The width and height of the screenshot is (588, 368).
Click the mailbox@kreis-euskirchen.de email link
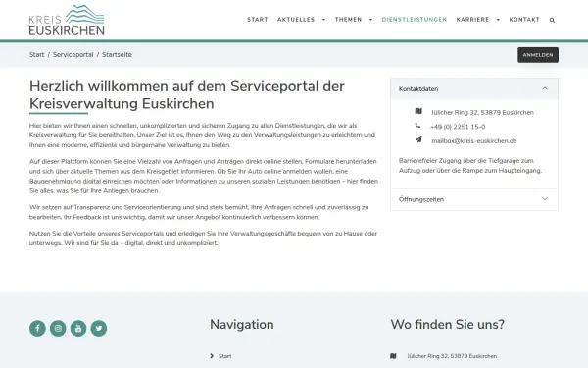474,140
